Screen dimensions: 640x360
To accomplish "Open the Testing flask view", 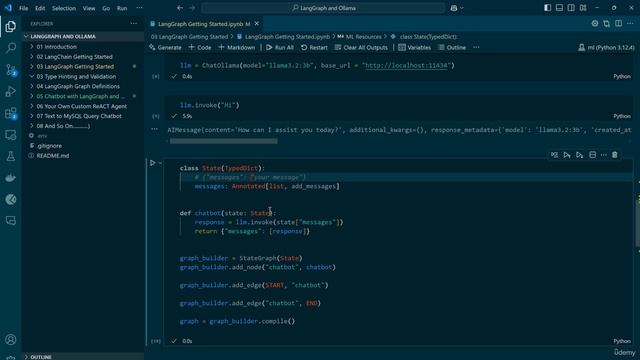I will [11, 156].
